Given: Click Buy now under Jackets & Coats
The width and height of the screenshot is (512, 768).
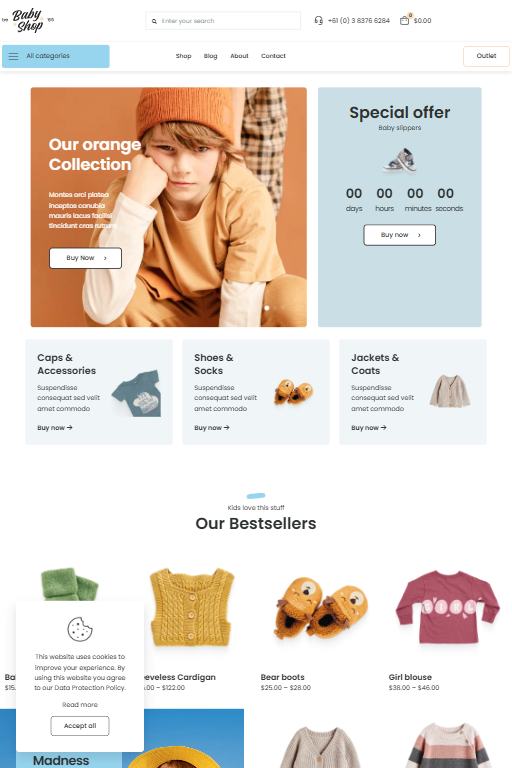Looking at the screenshot, I should [x=369, y=428].
